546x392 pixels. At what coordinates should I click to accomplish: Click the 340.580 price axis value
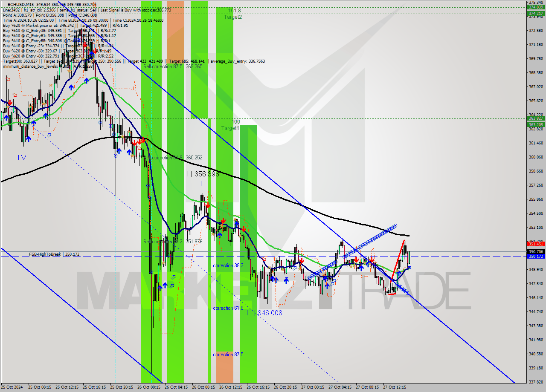click(x=536, y=354)
